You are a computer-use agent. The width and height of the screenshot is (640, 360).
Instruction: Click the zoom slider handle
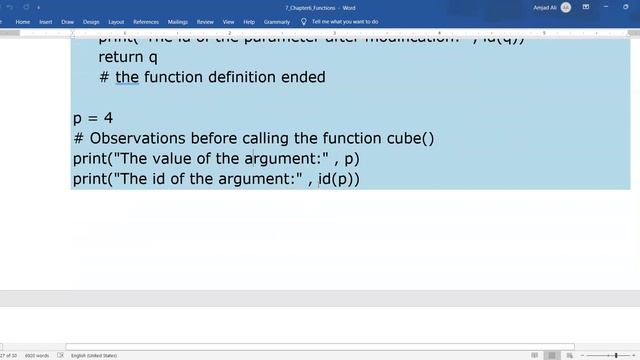(616, 356)
